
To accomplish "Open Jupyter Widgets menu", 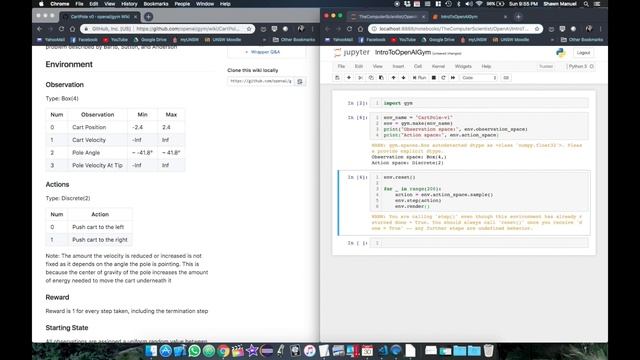I will click(463, 66).
